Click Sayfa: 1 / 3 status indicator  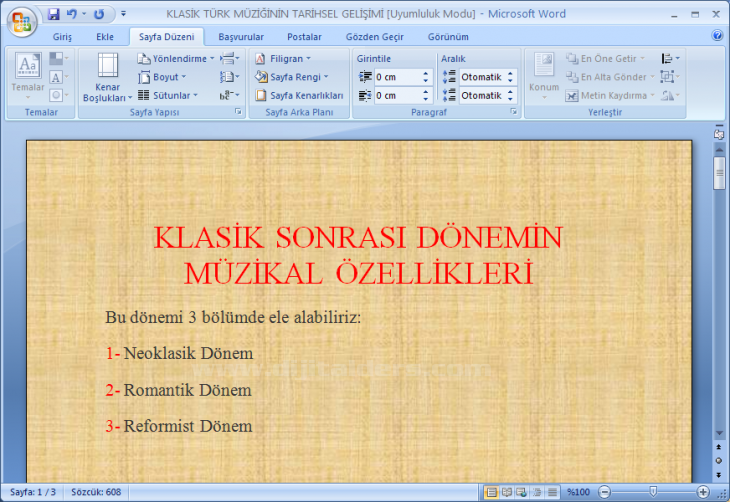pos(33,492)
